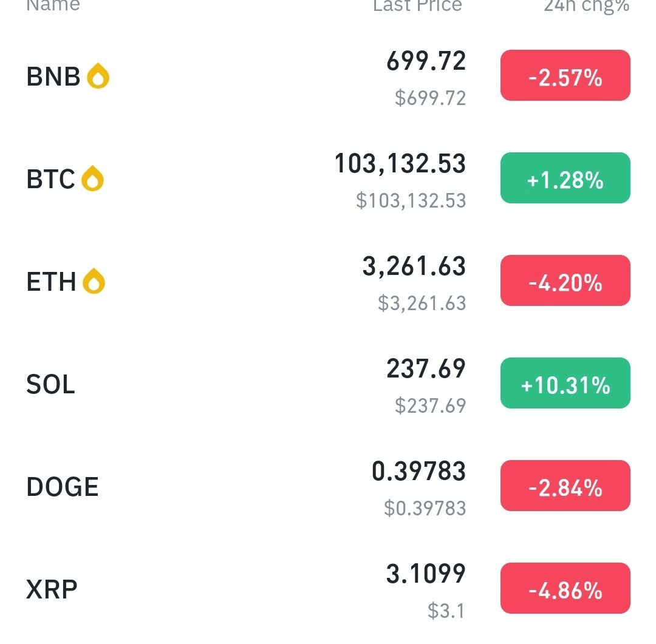Sort the list by the Name column header

[x=53, y=5]
